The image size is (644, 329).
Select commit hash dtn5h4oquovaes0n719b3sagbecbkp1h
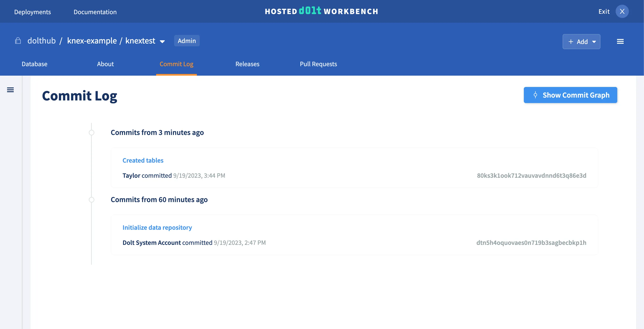(531, 242)
